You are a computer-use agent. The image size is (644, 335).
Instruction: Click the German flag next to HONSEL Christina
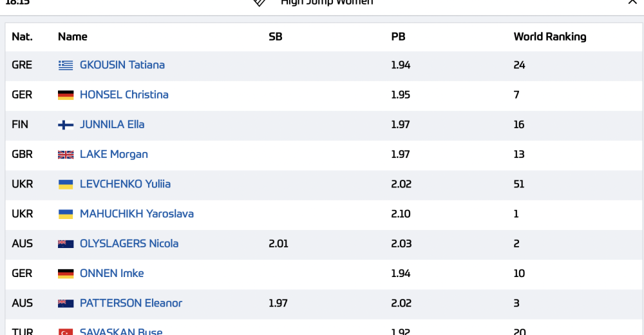(66, 95)
